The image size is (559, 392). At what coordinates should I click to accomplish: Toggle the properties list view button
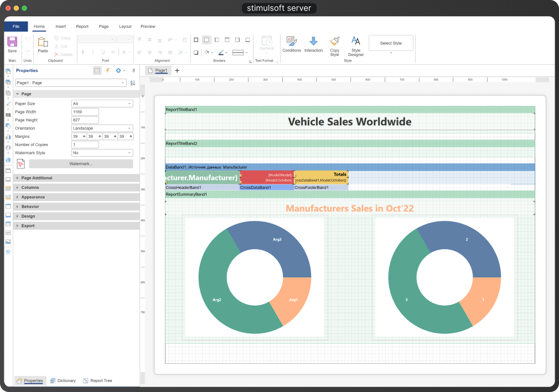[97, 71]
